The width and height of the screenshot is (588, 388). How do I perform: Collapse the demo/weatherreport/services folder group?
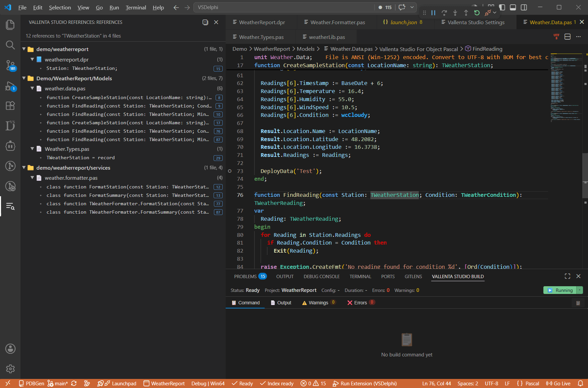point(24,167)
